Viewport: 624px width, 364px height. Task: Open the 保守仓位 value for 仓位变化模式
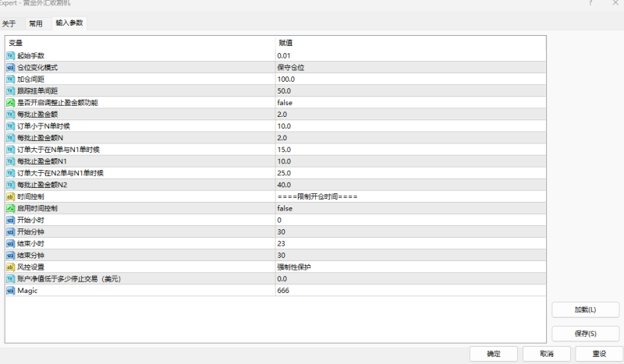tap(290, 68)
